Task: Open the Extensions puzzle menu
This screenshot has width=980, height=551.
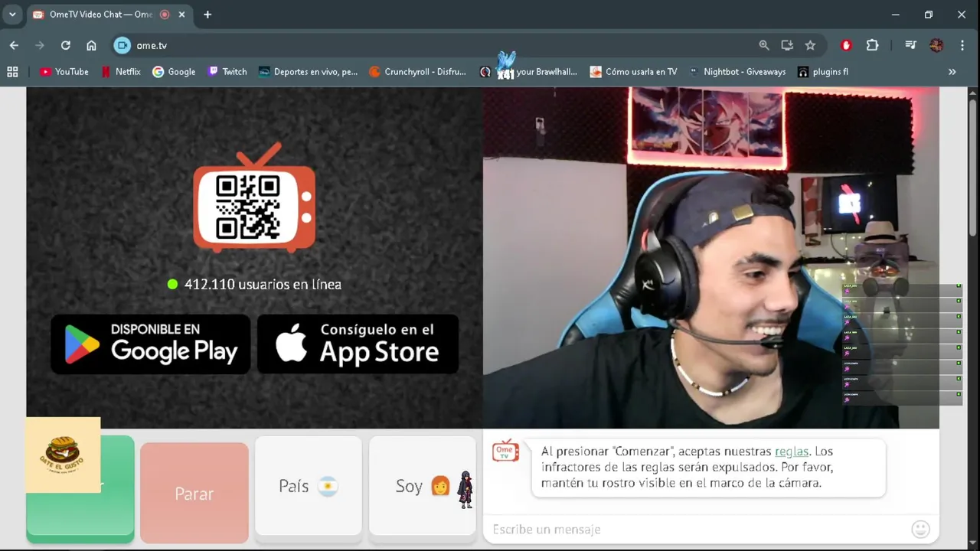Action: (872, 45)
